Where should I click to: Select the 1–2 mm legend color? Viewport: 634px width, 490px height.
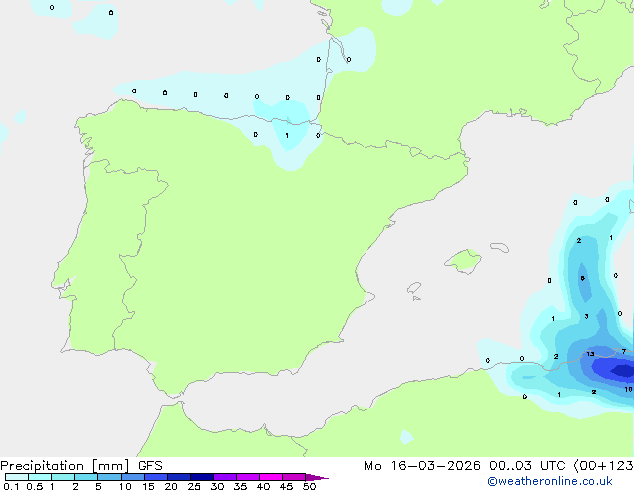click(63, 477)
